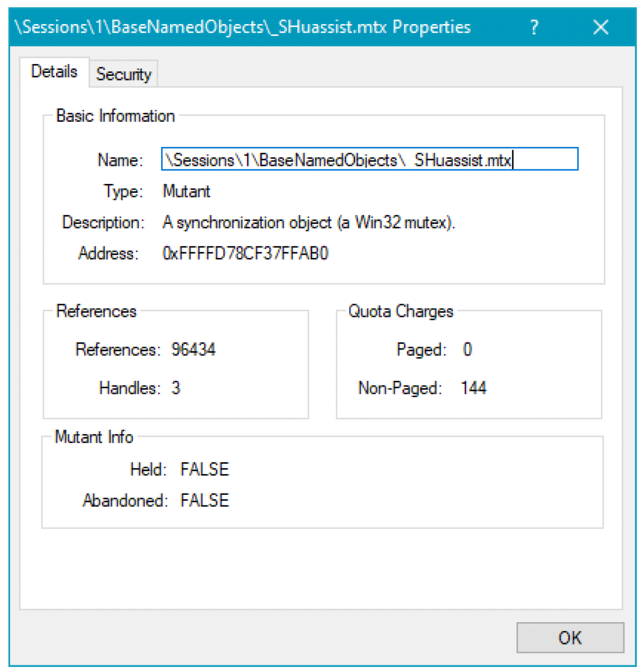Viewport: 643px width, 672px height.
Task: Click the 'Abandoned:' label
Action: [125, 500]
